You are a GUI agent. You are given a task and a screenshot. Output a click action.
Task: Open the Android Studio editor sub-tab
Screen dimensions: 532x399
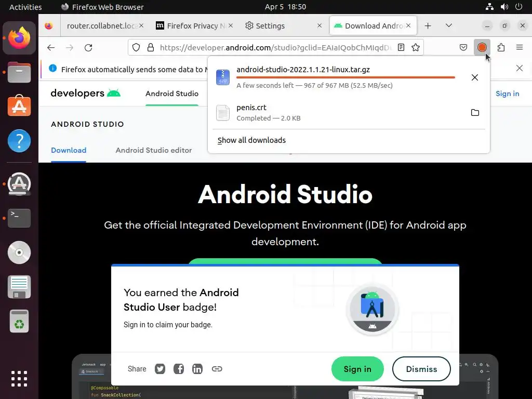[x=154, y=150]
